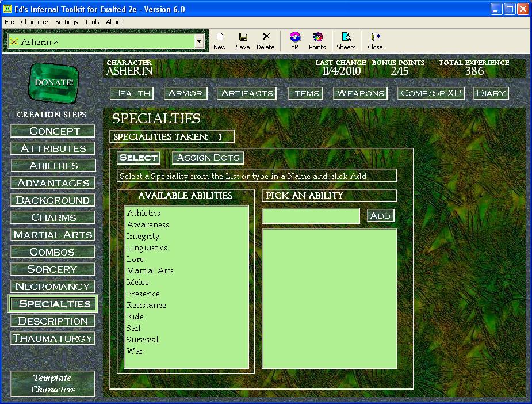Screen dimensions: 532x404
Task: Open the Armor section
Action: click(x=186, y=93)
